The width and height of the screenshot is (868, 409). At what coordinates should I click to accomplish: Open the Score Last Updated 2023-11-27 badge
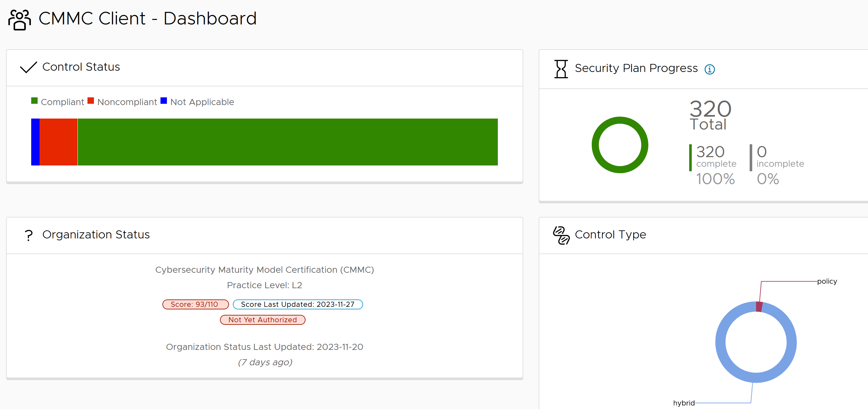(x=298, y=304)
